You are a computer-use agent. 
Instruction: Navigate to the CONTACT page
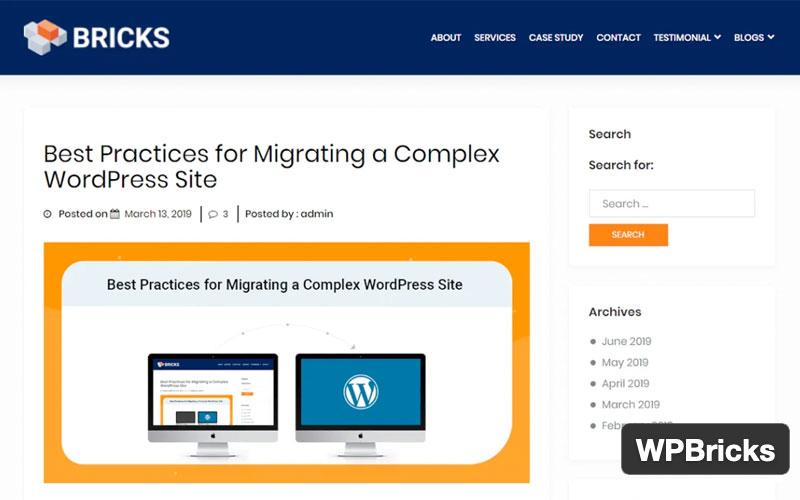tap(618, 38)
